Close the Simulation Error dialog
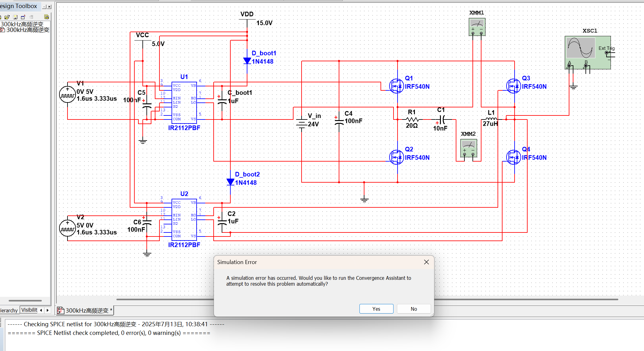Screen dimensions: 644x351 426,262
